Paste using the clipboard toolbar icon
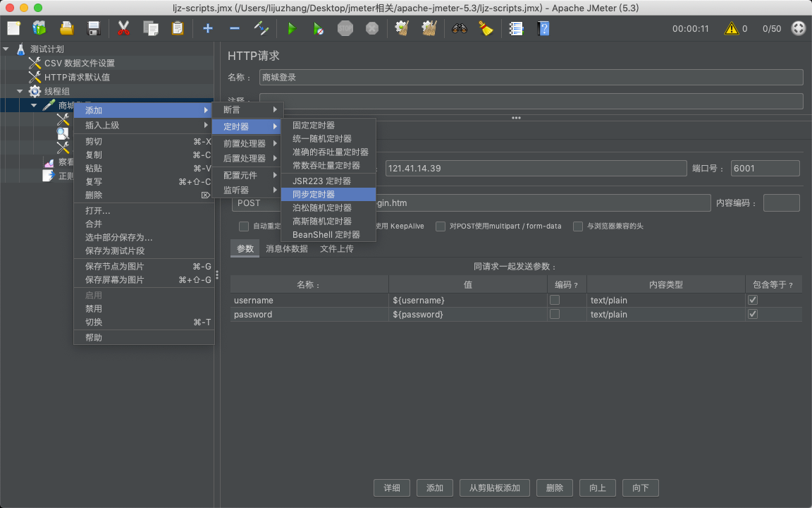Screen dimensions: 812x508 [178, 28]
